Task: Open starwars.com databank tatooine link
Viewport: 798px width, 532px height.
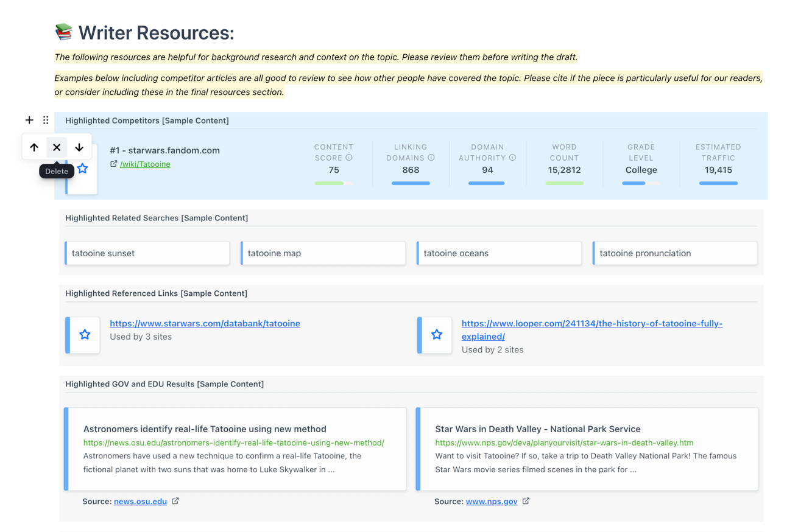Action: click(x=205, y=323)
